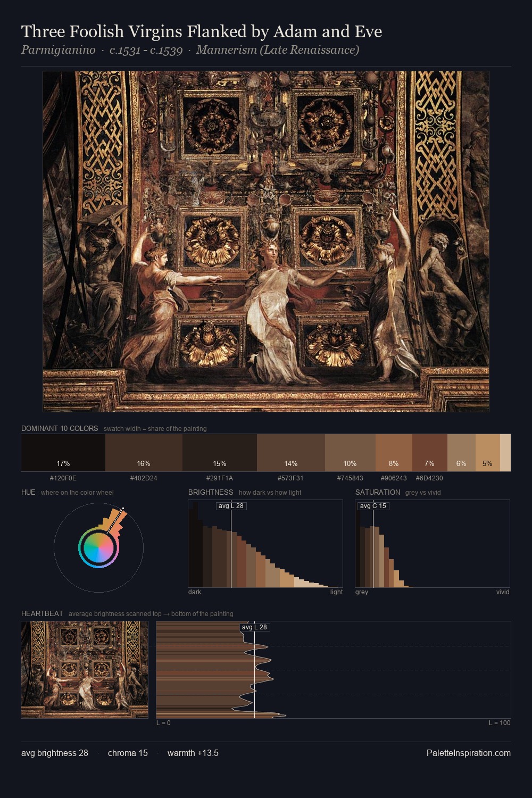
Task: Click the 'vivid' axis label
Action: 503,592
